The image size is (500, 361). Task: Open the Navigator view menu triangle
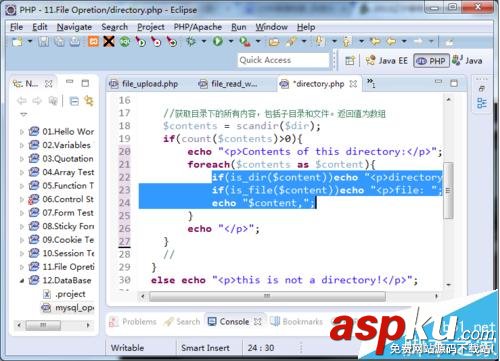(x=23, y=114)
